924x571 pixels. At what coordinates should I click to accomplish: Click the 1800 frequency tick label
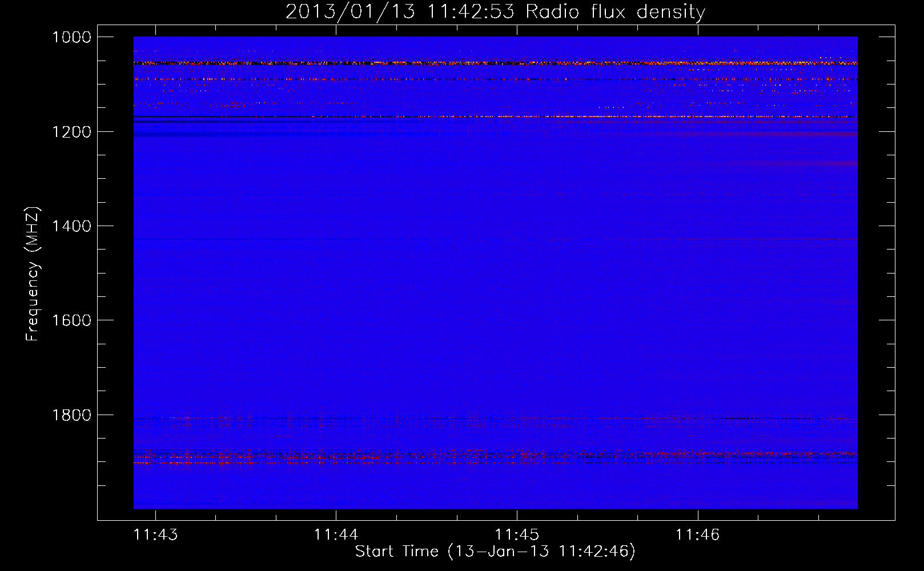[x=71, y=415]
